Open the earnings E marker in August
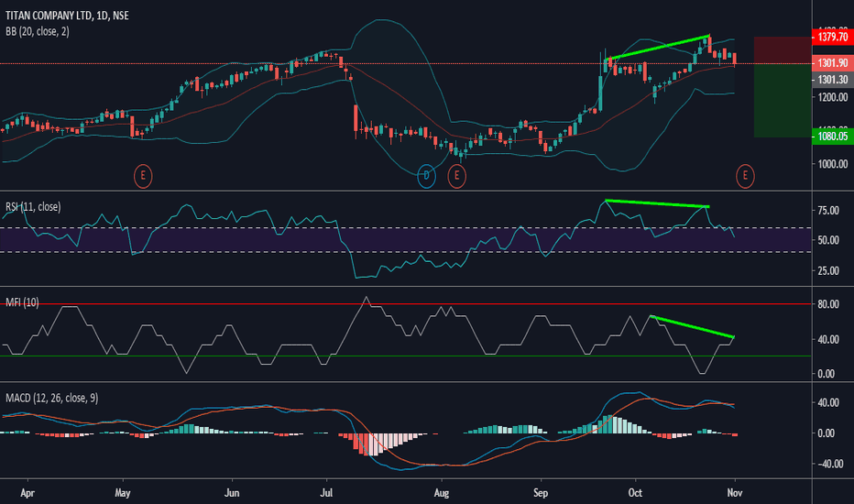The image size is (854, 504). click(x=456, y=175)
